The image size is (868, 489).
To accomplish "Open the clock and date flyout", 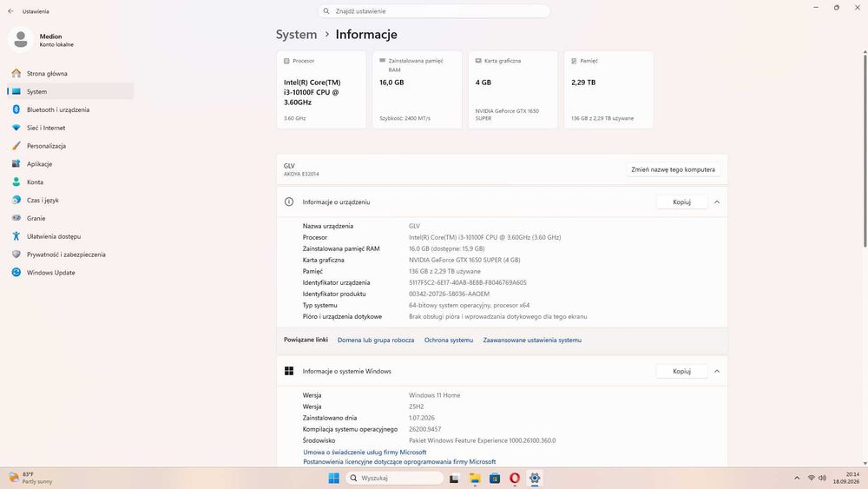I will point(845,478).
